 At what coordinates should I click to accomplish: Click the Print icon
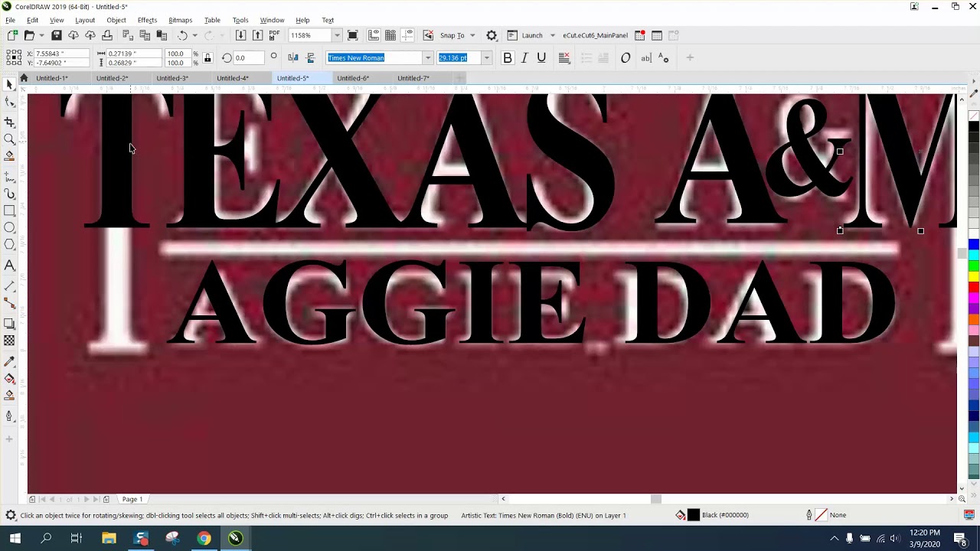point(107,35)
